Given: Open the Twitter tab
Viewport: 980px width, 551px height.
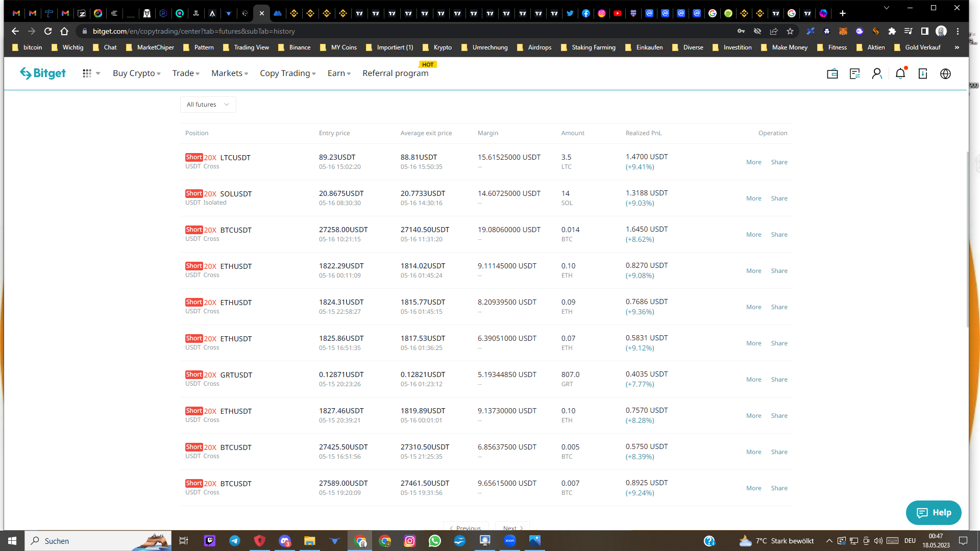Looking at the screenshot, I should pos(570,13).
